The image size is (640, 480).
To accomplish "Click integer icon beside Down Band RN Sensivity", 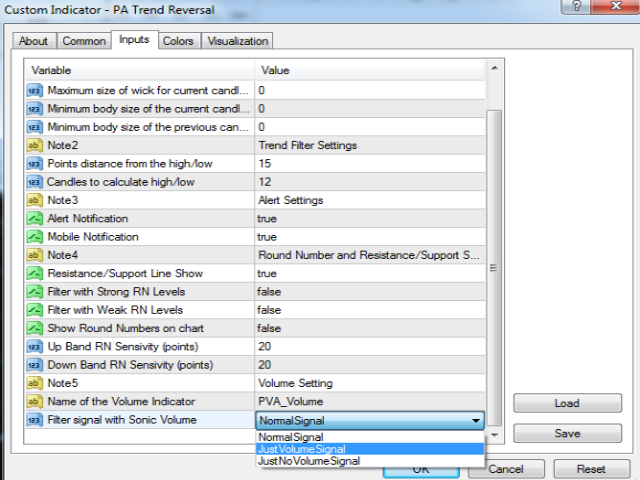I will coord(35,364).
